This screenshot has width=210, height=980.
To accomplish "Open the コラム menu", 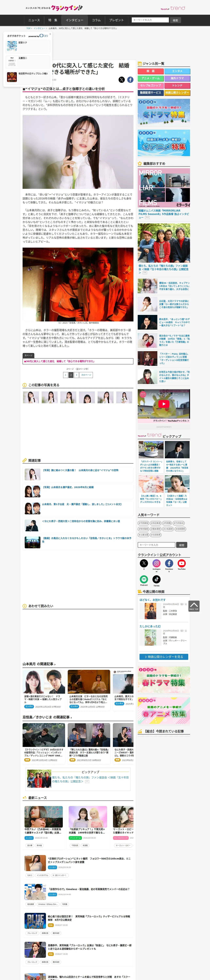I will (x=96, y=20).
